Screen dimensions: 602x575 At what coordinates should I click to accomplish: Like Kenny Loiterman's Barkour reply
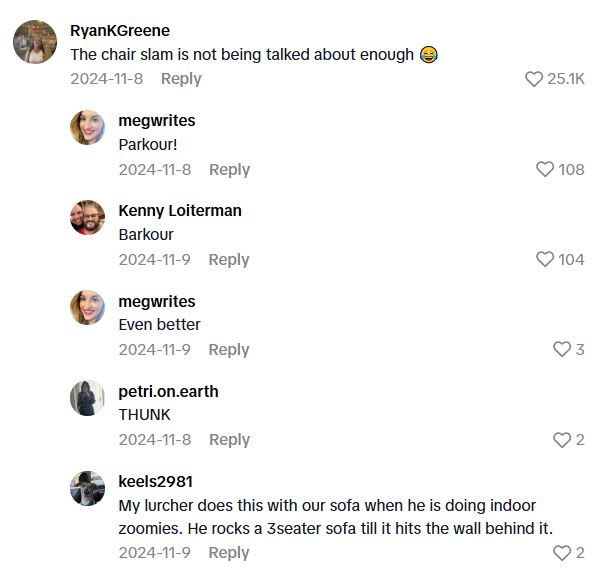tap(545, 260)
